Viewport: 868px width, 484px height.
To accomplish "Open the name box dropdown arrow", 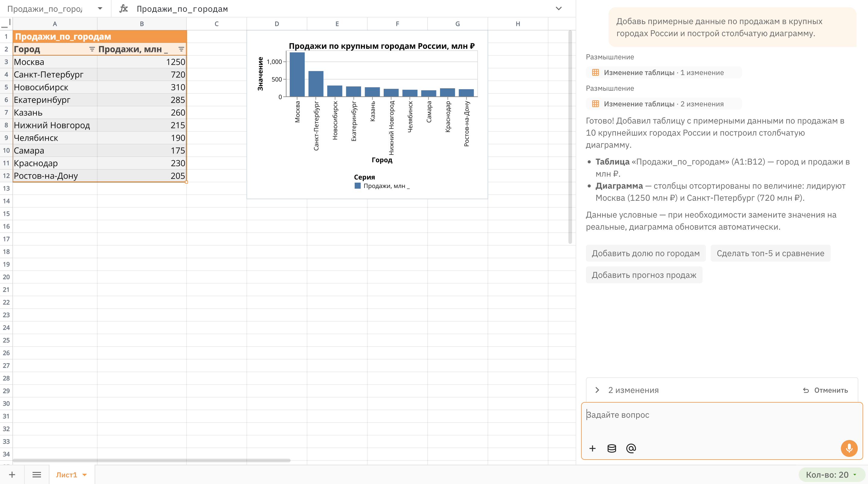I will point(100,8).
